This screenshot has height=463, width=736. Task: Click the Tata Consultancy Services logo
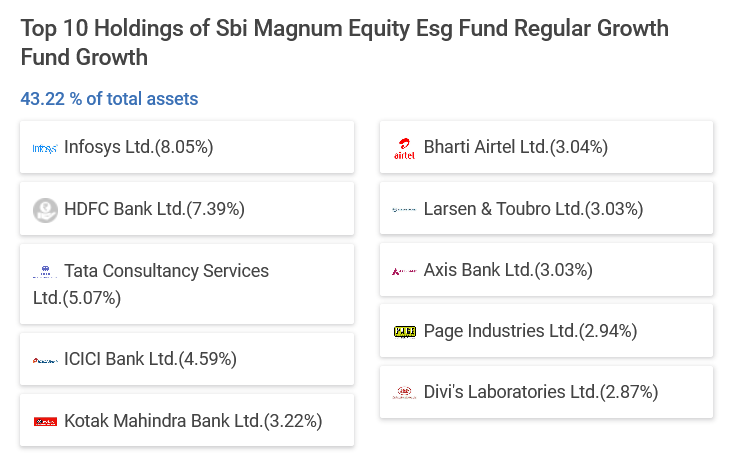tap(45, 271)
